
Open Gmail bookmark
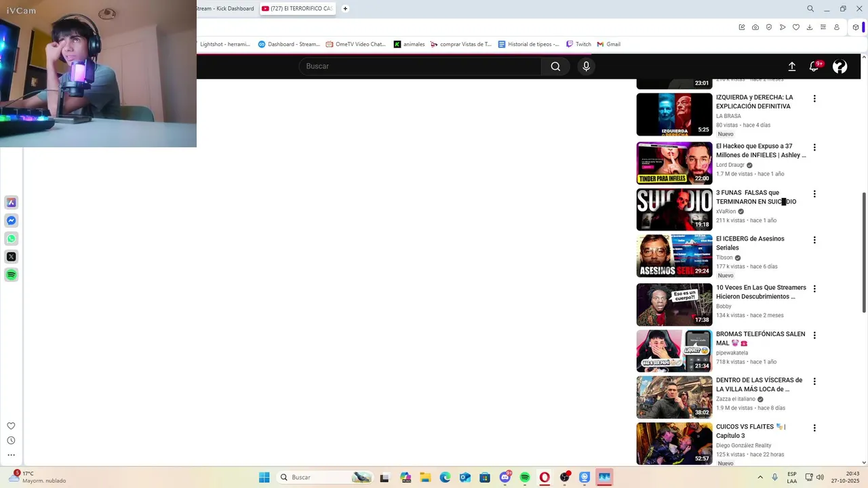point(609,44)
